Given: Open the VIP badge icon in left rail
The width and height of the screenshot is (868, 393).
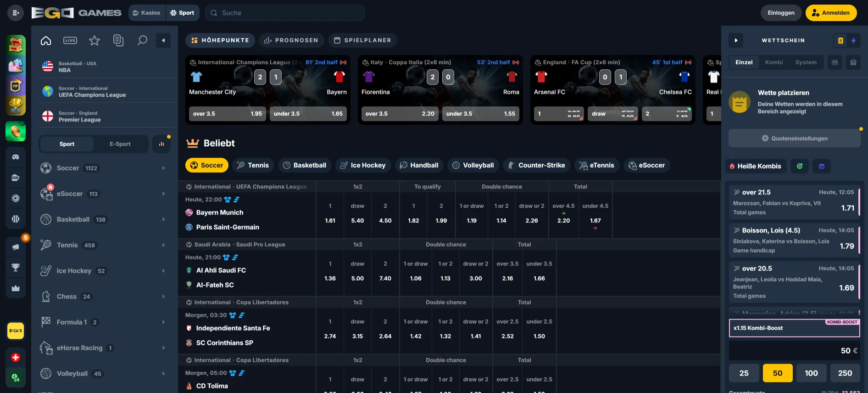Looking at the screenshot, I should (x=16, y=85).
